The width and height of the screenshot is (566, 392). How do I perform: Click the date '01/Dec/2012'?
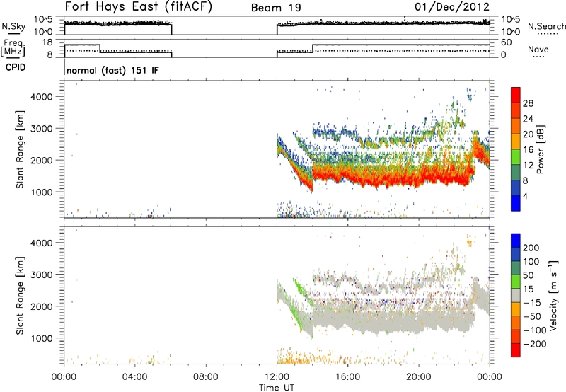click(x=452, y=6)
